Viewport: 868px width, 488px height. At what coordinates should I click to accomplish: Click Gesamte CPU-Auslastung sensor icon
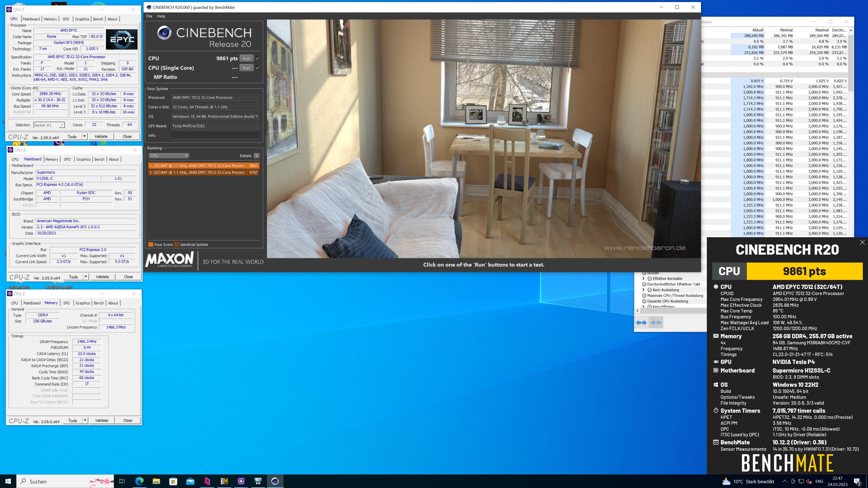(644, 301)
